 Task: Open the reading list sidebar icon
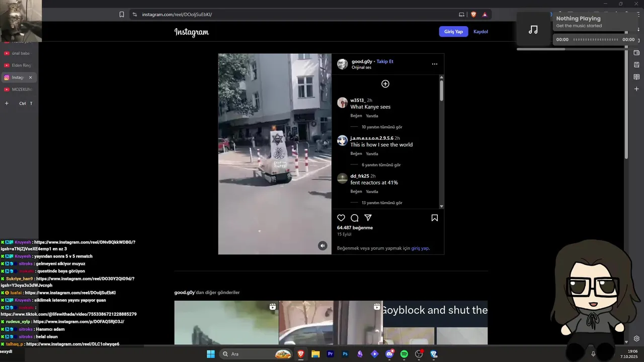(x=636, y=77)
